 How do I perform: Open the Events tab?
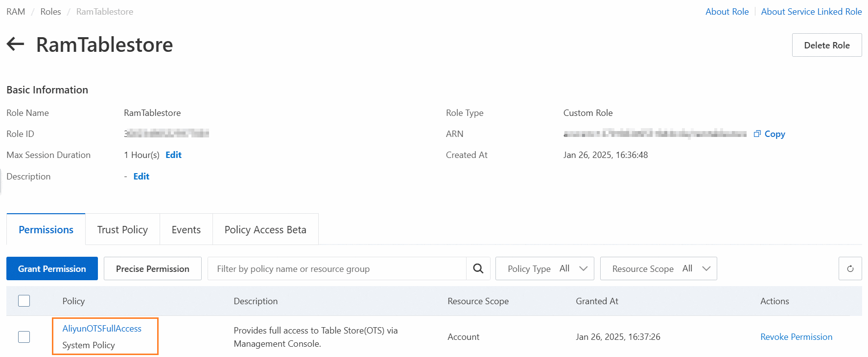click(x=186, y=229)
